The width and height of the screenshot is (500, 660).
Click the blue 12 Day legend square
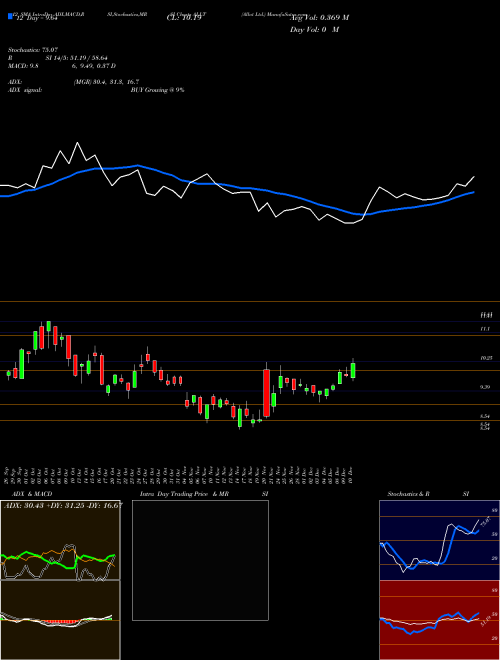[x=11, y=17]
